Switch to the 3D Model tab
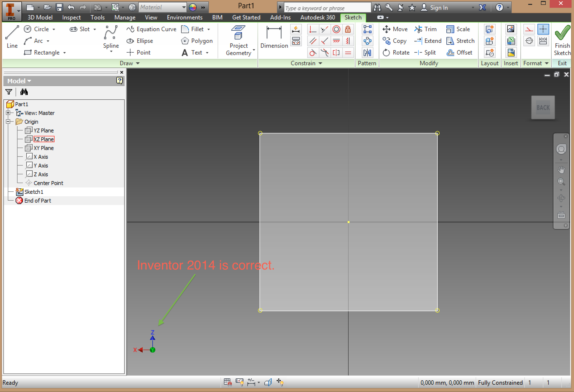574x392 pixels. tap(40, 18)
